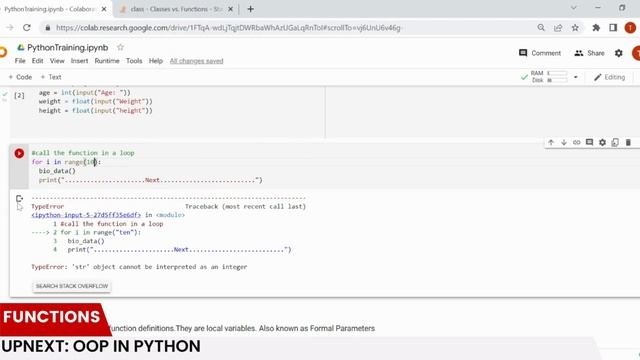This screenshot has width=640, height=360.
Task: Run the loop code cell
Action: pyautogui.click(x=19, y=153)
